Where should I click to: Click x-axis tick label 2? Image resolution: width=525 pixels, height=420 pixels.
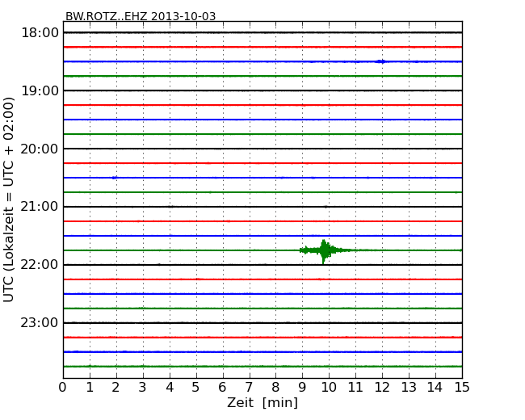(115, 388)
